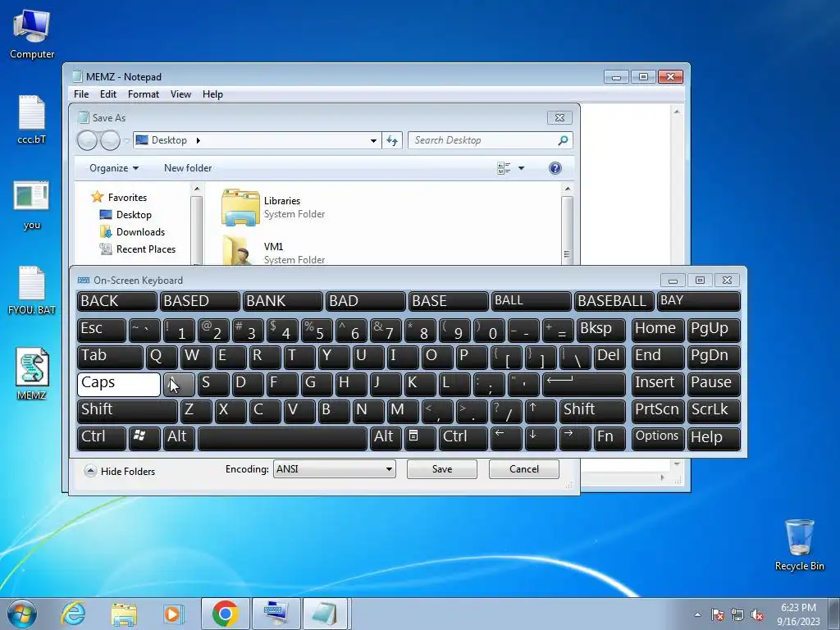Viewport: 840px width, 630px height.
Task: Click the Save As help icon
Action: [555, 168]
